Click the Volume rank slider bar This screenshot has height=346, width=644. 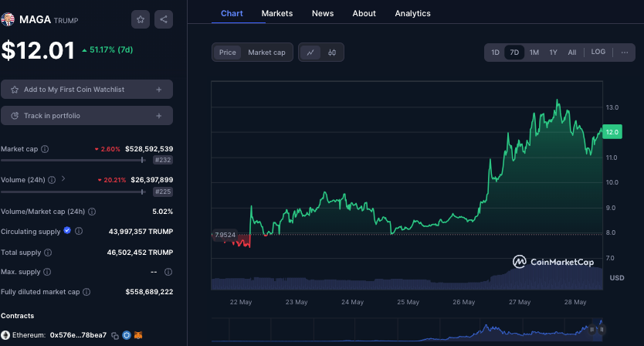click(x=73, y=192)
